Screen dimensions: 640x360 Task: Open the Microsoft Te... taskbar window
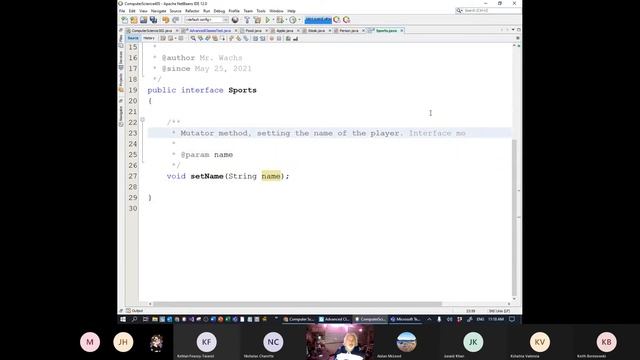pos(405,319)
